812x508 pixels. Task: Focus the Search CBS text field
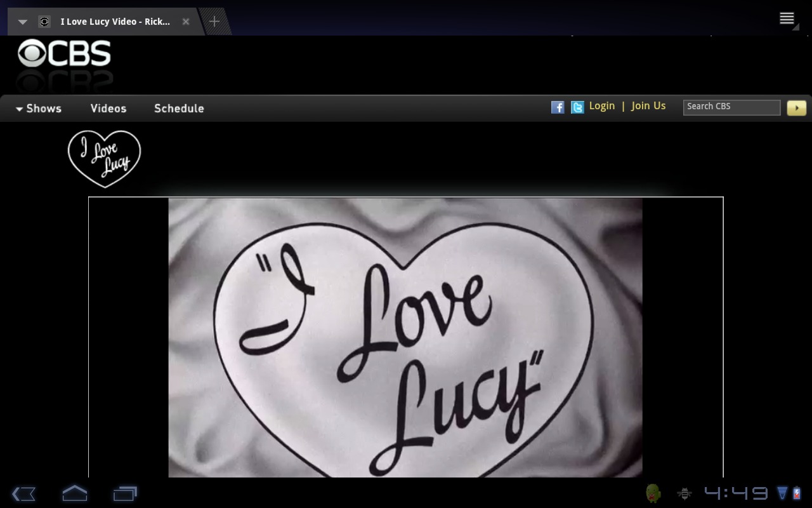point(731,107)
